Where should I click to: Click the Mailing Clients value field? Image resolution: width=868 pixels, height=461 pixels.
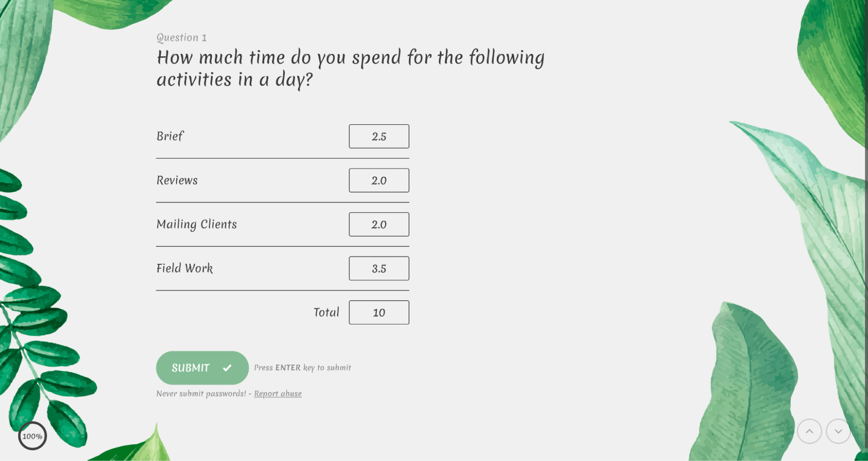click(379, 225)
